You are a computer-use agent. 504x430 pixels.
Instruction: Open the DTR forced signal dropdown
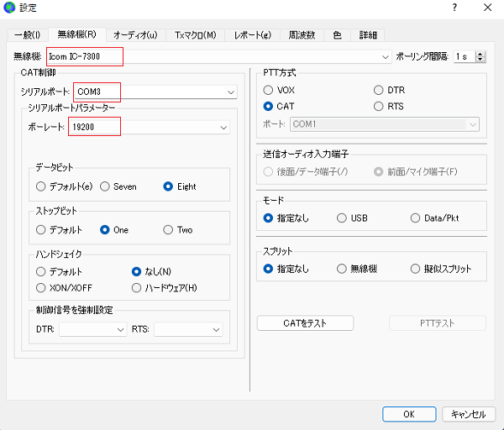[118, 330]
